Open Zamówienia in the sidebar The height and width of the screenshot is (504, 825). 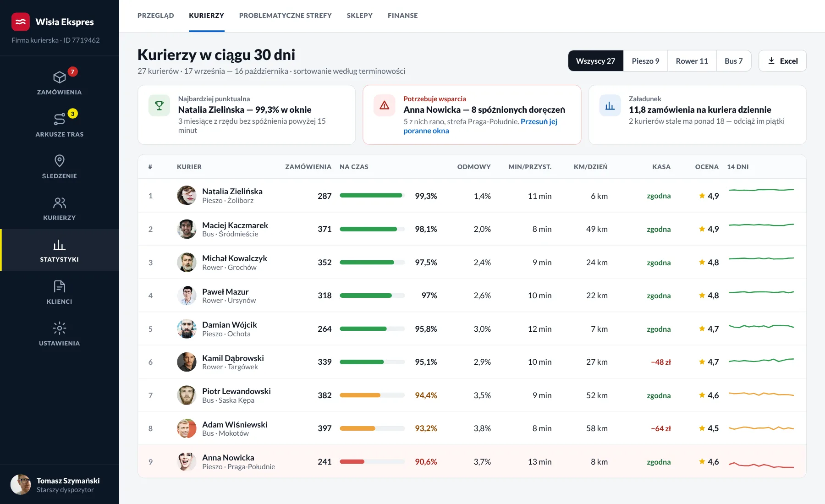click(x=60, y=82)
